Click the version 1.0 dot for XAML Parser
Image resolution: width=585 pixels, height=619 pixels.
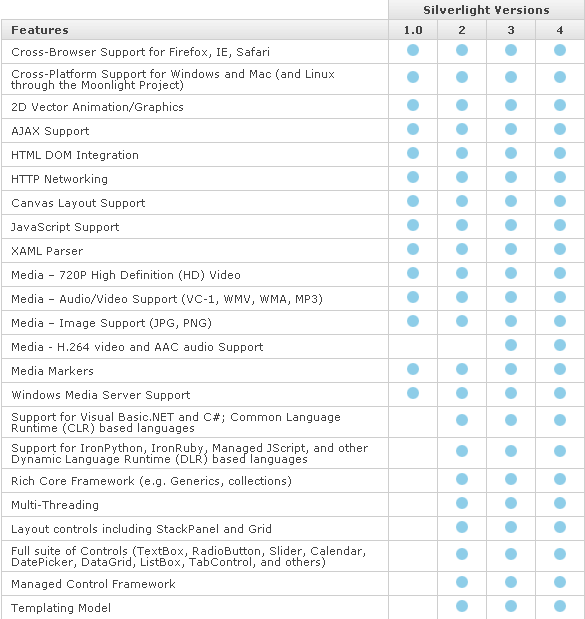(413, 249)
